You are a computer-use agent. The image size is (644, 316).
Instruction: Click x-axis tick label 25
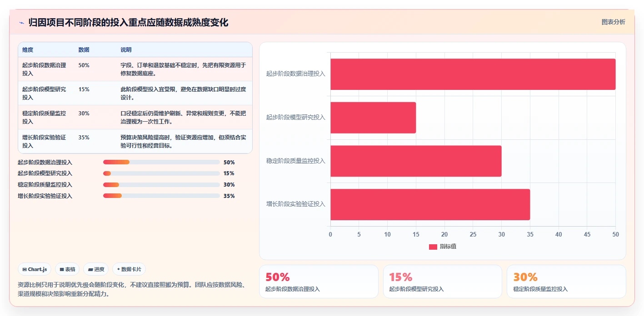pos(473,235)
